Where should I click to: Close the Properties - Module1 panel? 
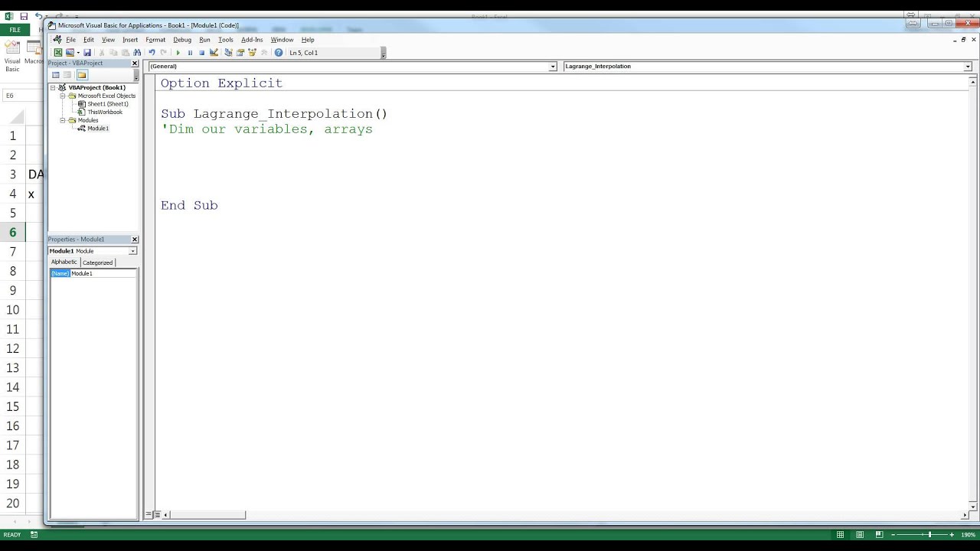tap(135, 240)
